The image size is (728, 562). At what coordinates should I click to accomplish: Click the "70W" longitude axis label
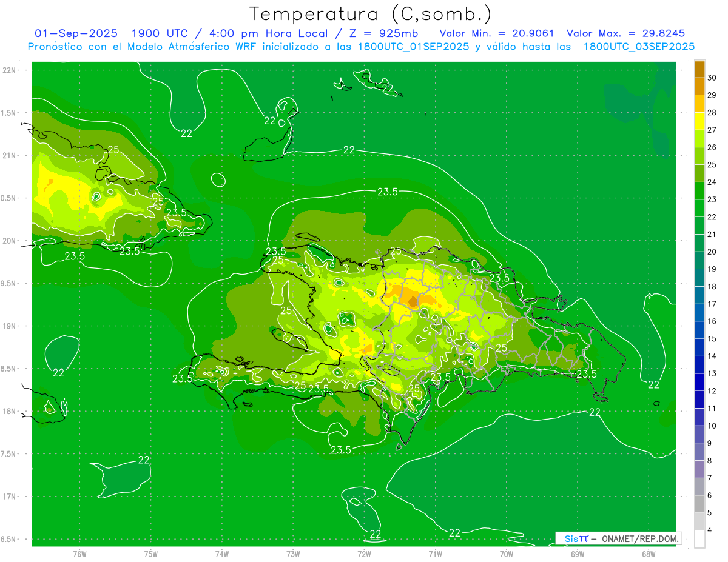coord(507,554)
